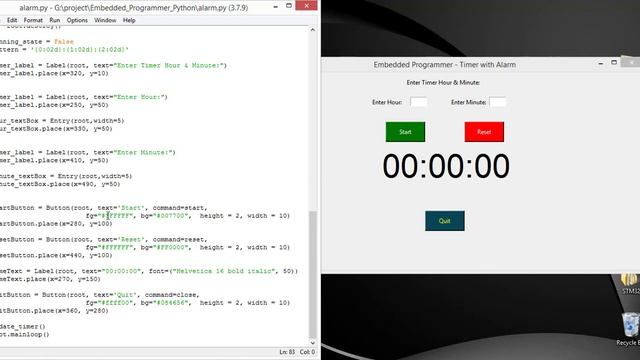Click the red Reset button
The height and width of the screenshot is (360, 640).
[484, 132]
